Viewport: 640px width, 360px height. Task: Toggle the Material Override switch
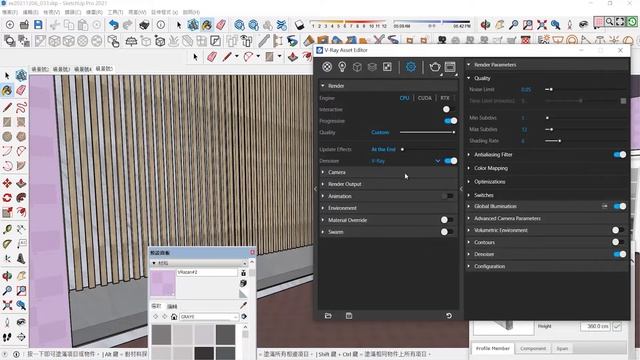pyautogui.click(x=447, y=220)
